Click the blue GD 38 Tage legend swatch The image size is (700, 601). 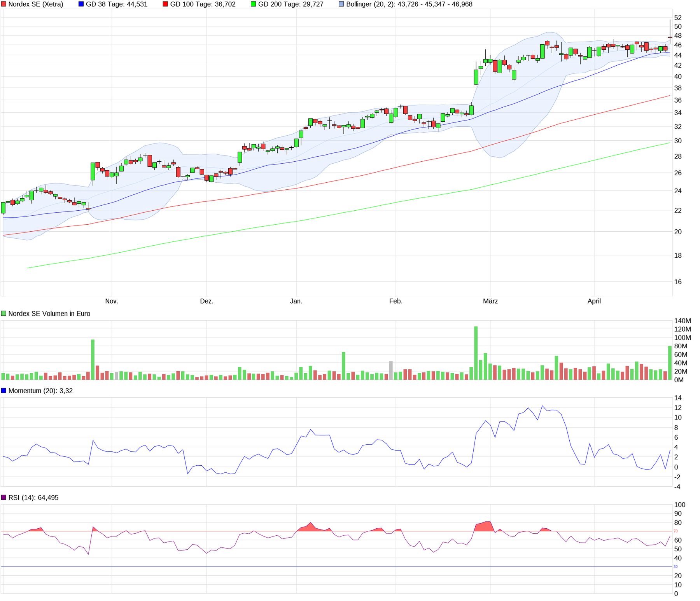81,4
